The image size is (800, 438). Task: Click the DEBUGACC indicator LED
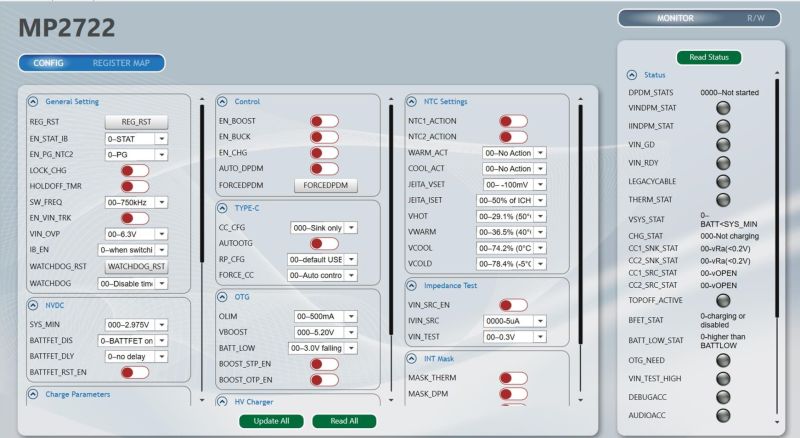(x=723, y=397)
